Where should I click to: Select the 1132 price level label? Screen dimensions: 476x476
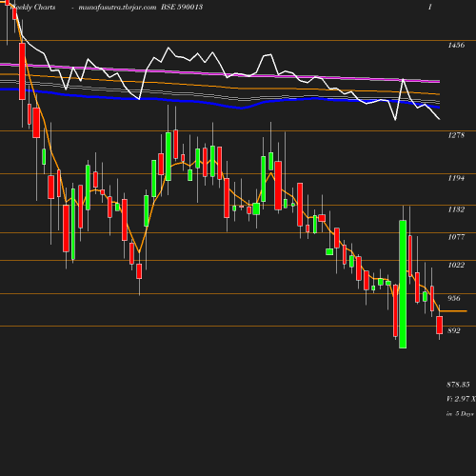click(456, 209)
